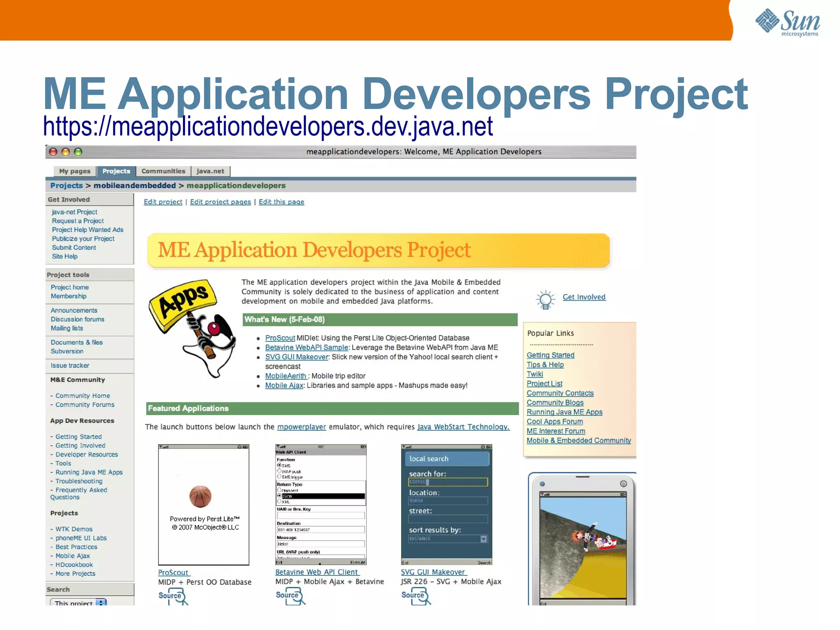Open Project home link
Viewport: 840px width, 630px height.
tap(70, 287)
